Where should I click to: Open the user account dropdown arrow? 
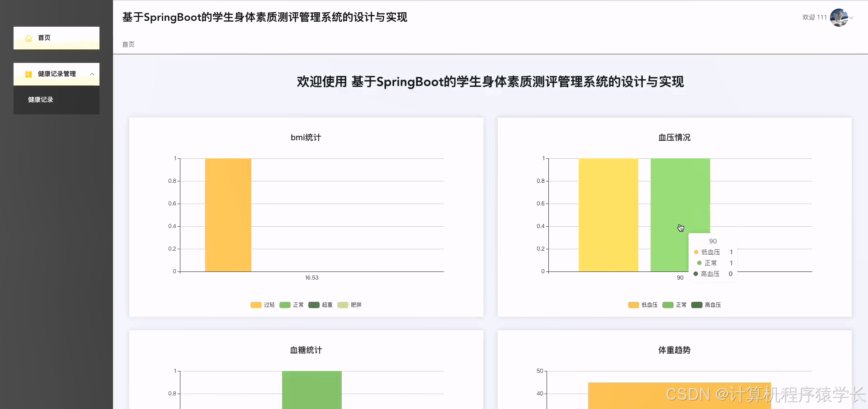coord(852,18)
